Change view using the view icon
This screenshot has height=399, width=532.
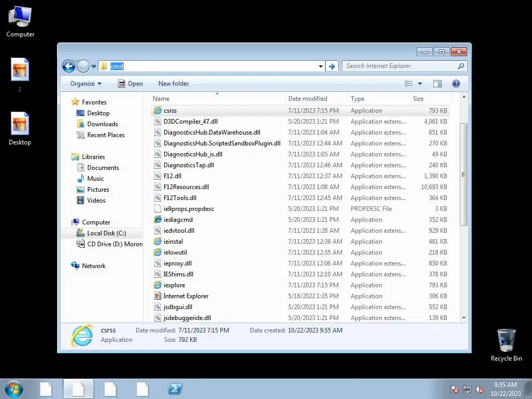tap(409, 84)
